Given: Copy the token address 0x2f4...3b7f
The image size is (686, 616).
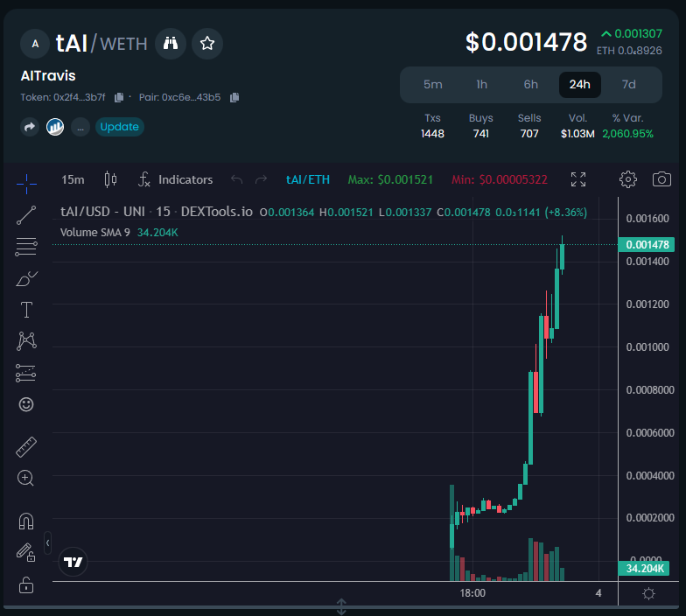Looking at the screenshot, I should coord(119,97).
